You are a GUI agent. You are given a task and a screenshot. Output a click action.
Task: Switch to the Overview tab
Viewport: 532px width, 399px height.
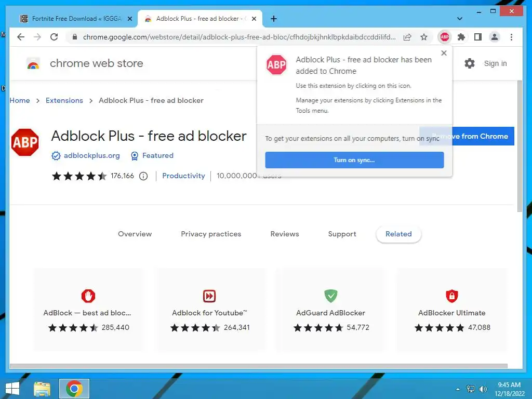(135, 234)
